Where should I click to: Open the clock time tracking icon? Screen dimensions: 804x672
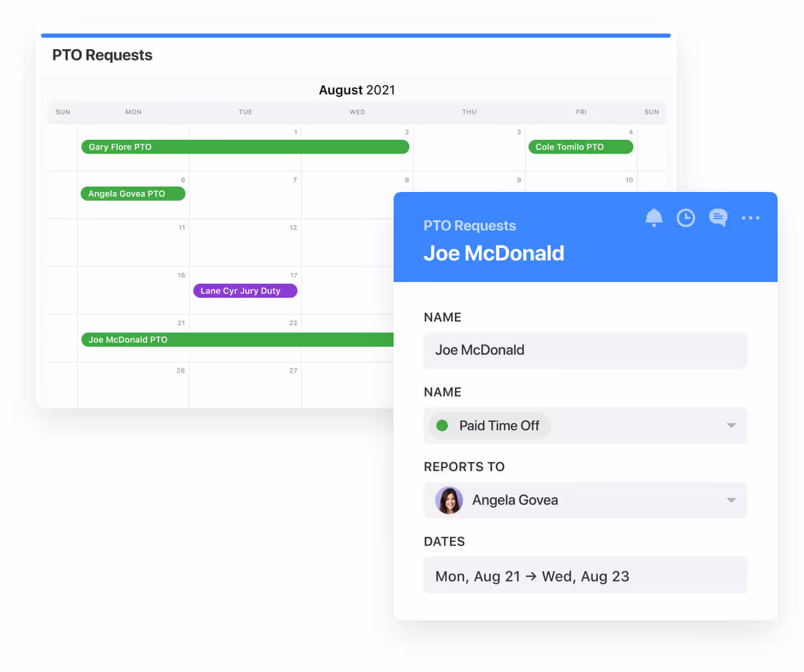point(686,218)
